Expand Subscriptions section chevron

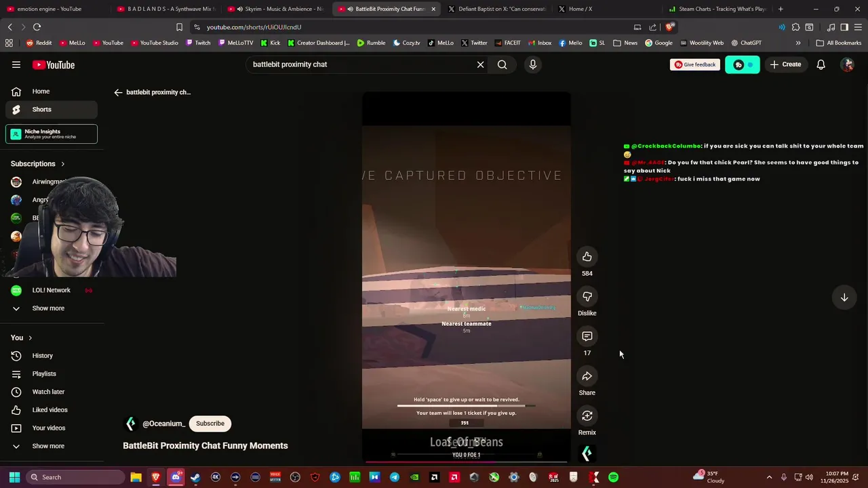click(62, 164)
